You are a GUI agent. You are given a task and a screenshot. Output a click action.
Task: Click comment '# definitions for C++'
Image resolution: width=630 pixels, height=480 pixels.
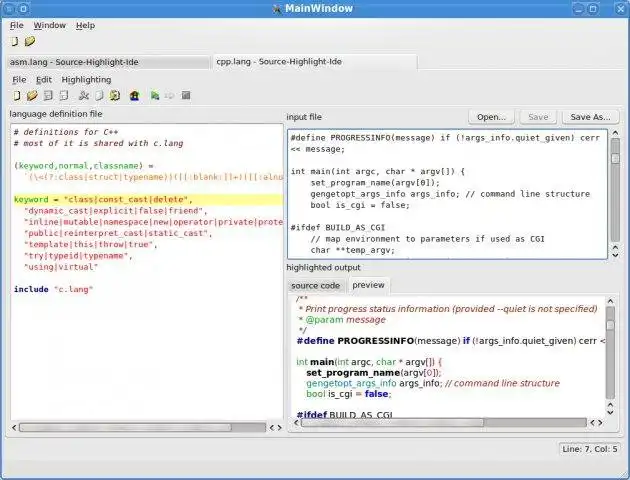pyautogui.click(x=66, y=132)
